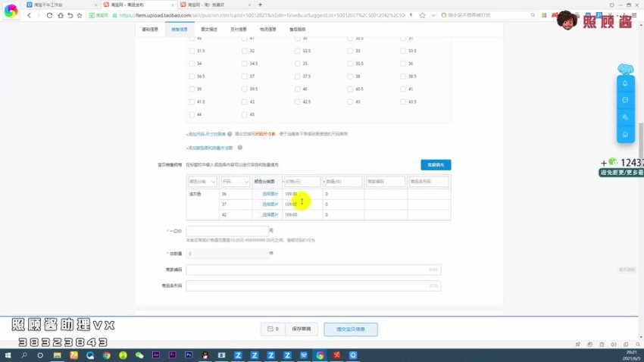The height and width of the screenshot is (362, 644).
Task: Click the help icon beside 添加尺码-尺寸对照表
Action: coord(229,134)
